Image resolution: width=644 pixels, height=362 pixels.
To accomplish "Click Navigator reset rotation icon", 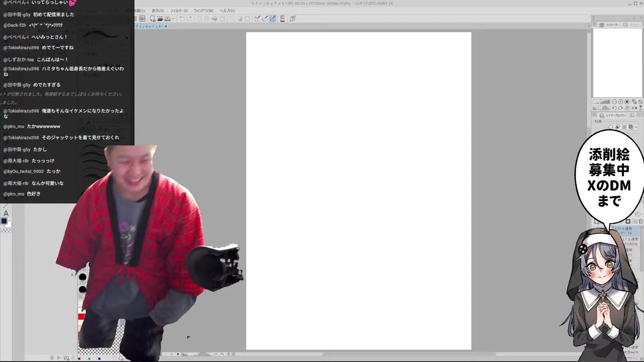I will (x=627, y=108).
